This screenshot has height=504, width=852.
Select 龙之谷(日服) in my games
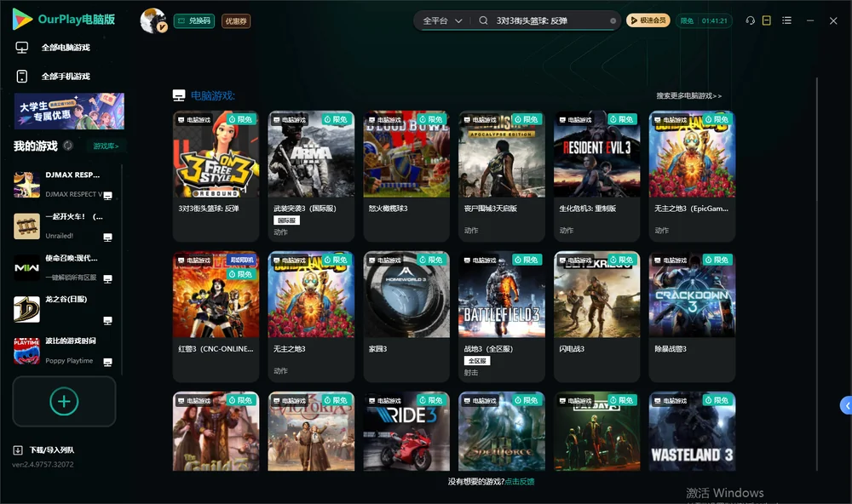64,310
